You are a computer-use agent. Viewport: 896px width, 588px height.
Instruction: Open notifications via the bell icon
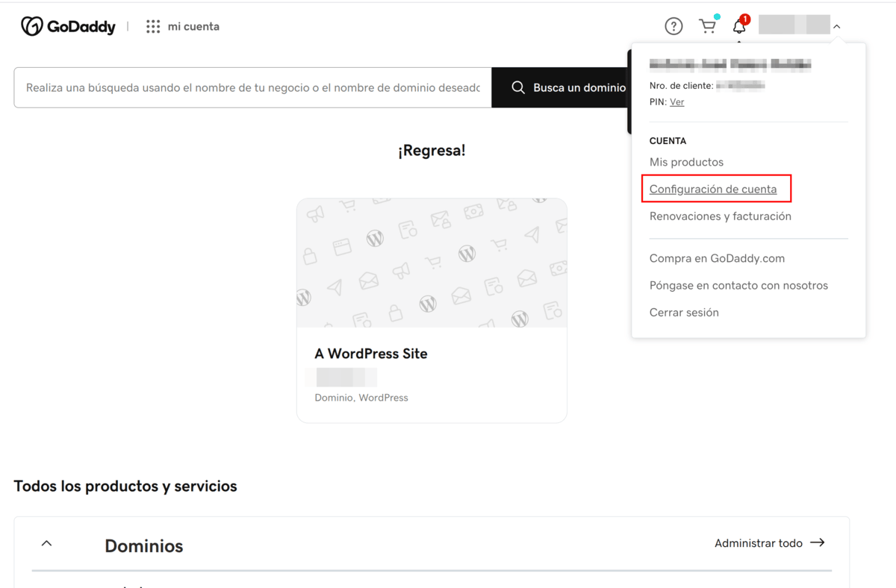(x=739, y=25)
